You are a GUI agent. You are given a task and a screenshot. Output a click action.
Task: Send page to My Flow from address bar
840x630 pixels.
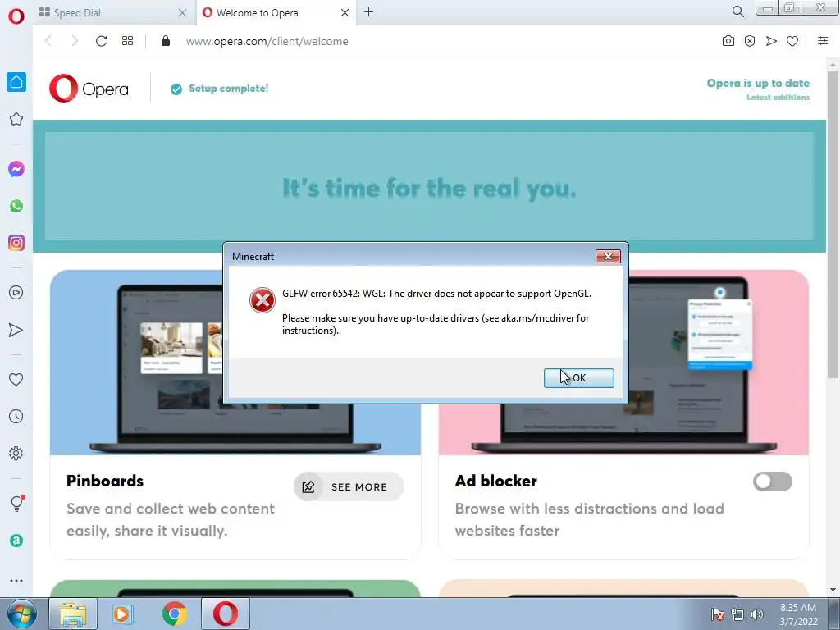click(x=771, y=41)
